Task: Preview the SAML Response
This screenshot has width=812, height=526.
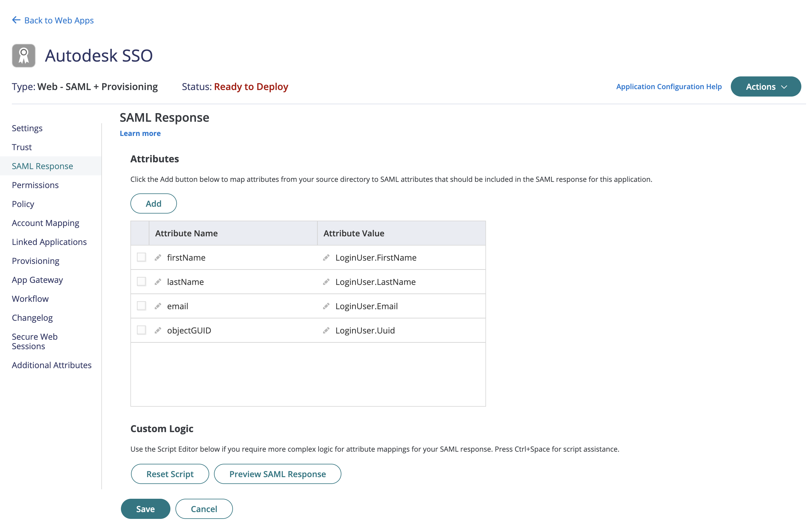Action: [277, 474]
